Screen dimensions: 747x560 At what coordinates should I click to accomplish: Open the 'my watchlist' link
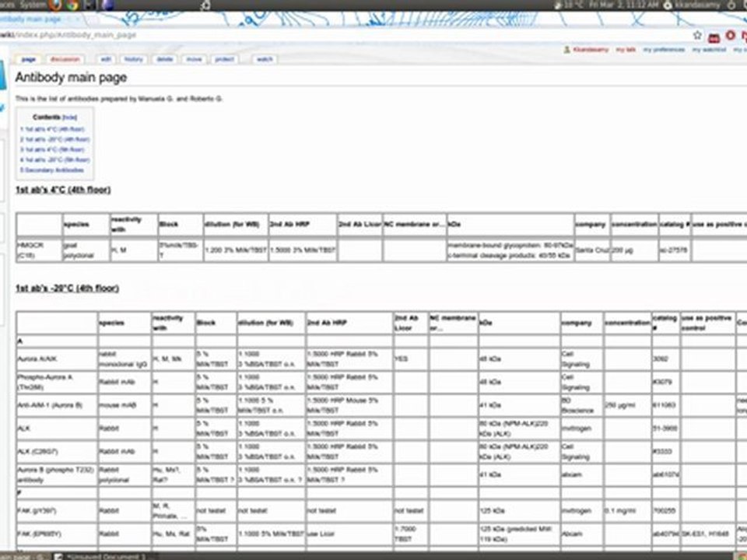pos(710,50)
